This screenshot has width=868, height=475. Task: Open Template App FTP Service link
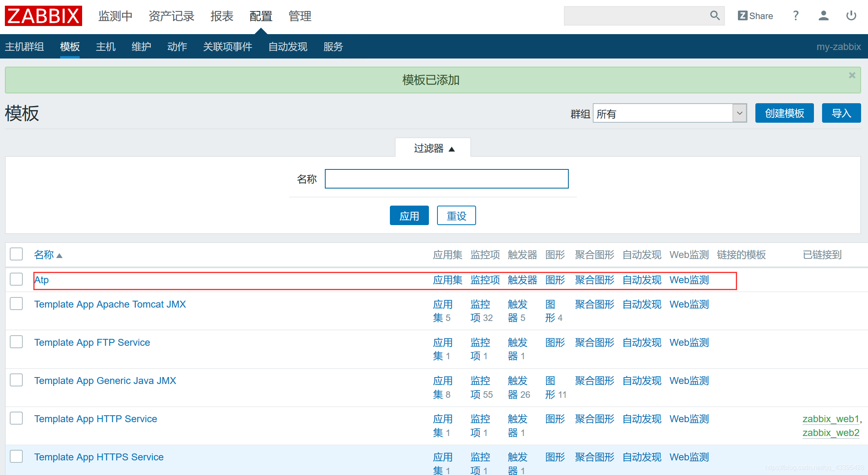(92, 343)
